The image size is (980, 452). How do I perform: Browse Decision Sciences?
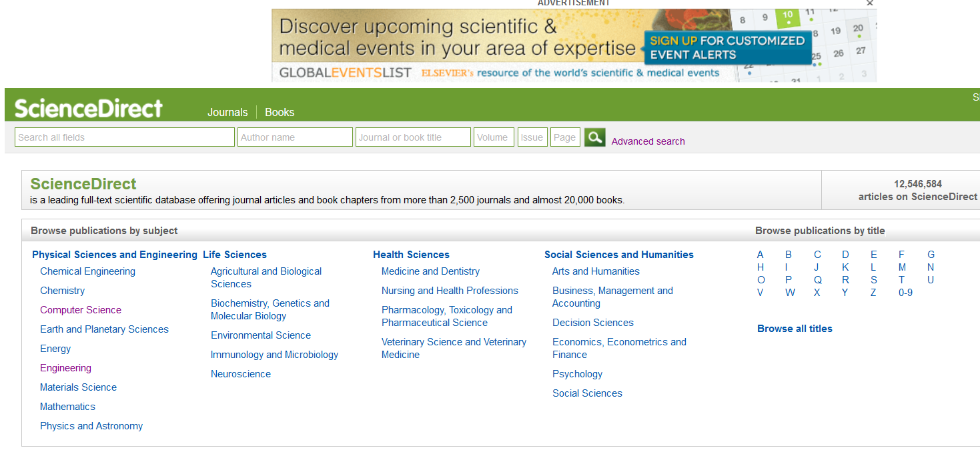pos(593,323)
